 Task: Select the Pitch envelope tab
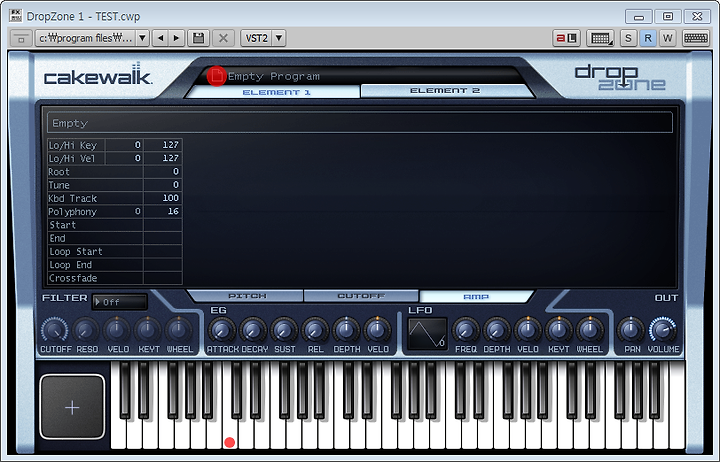tap(247, 296)
